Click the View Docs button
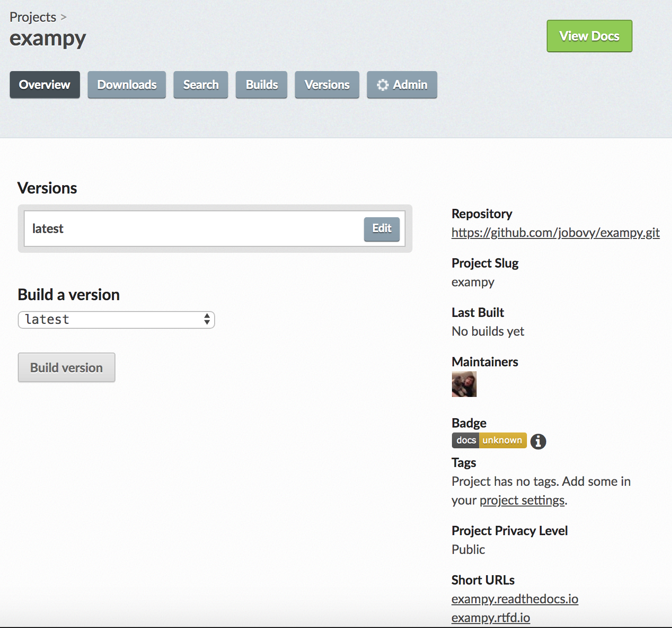Screen dimensions: 672x628 (590, 36)
